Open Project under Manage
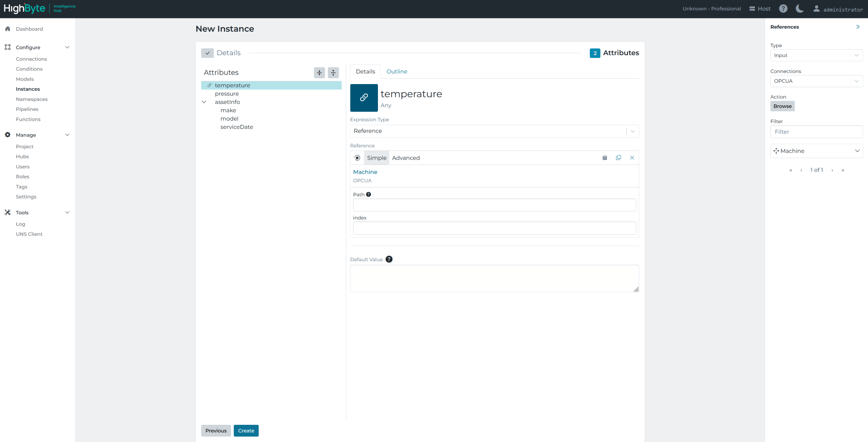This screenshot has width=868, height=442. 24,147
